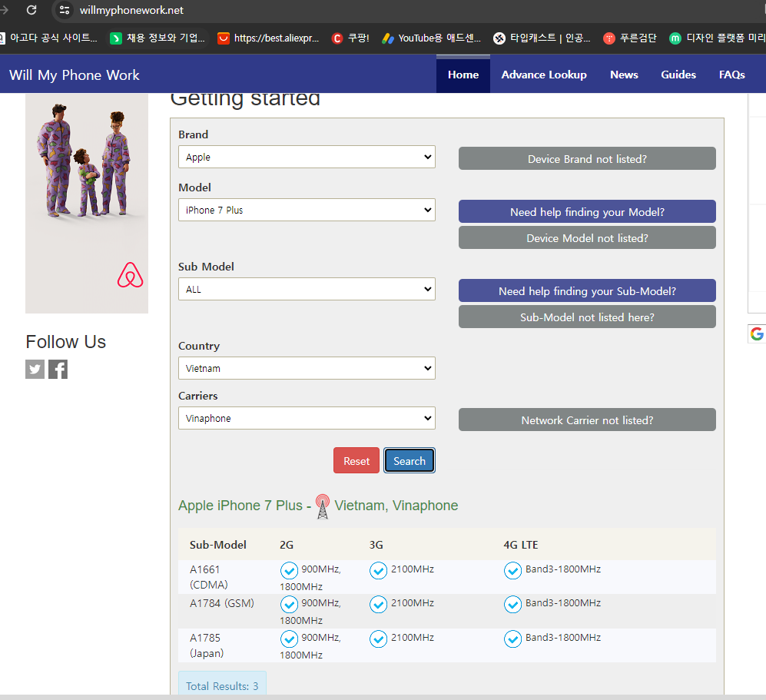This screenshot has width=766, height=700.
Task: Click the A1661 4G LTE checkmark icon
Action: click(x=512, y=571)
